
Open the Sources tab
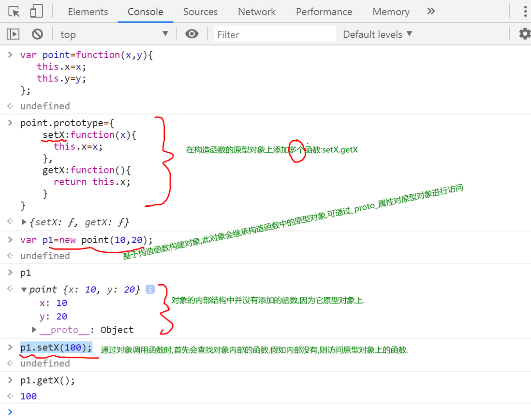tap(200, 12)
